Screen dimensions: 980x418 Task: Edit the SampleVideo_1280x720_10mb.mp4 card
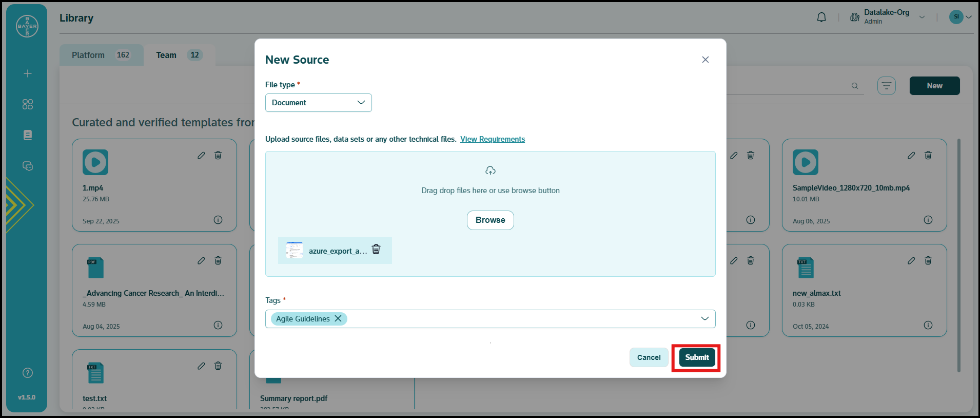911,155
